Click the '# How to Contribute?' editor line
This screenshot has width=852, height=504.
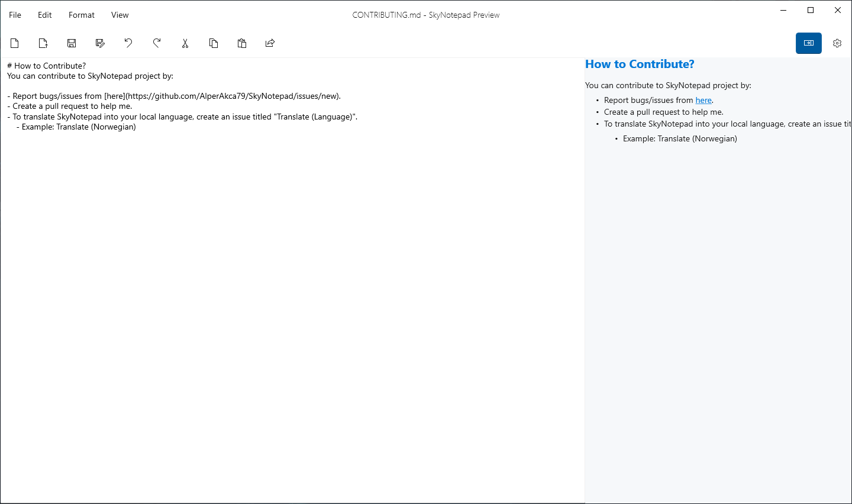coord(47,66)
